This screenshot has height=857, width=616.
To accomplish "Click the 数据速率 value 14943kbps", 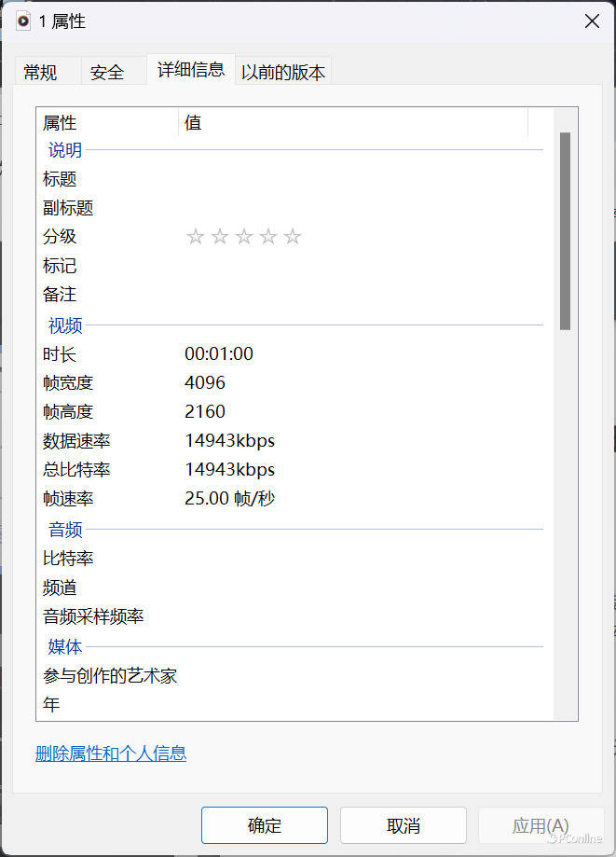I will [x=229, y=440].
